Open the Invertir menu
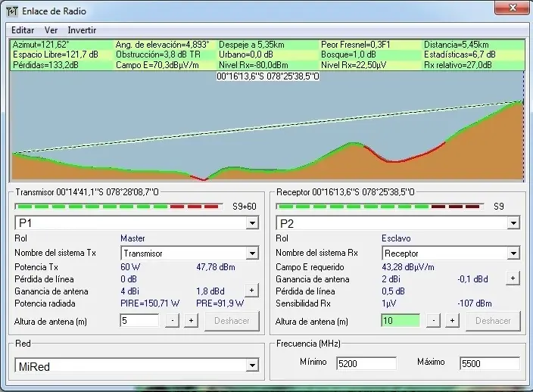Image resolution: width=533 pixels, height=392 pixels. tap(82, 30)
